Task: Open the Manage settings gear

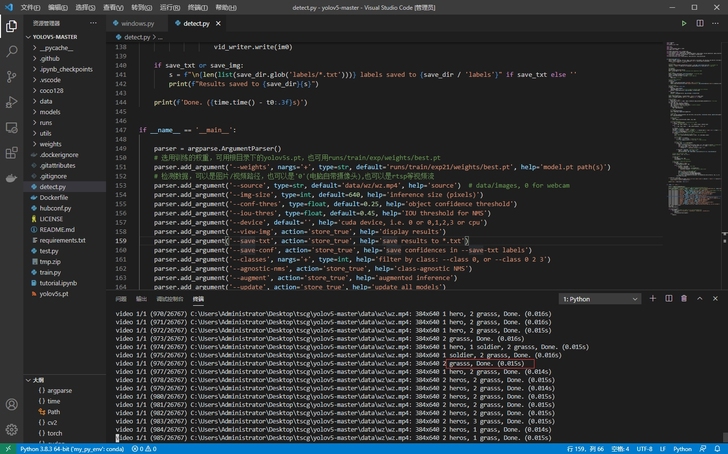Action: (x=12, y=429)
